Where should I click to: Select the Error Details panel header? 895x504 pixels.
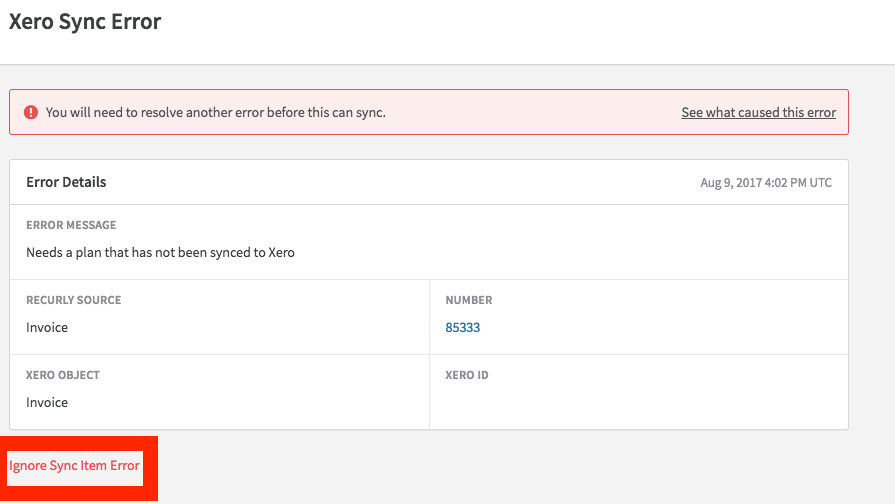[66, 182]
